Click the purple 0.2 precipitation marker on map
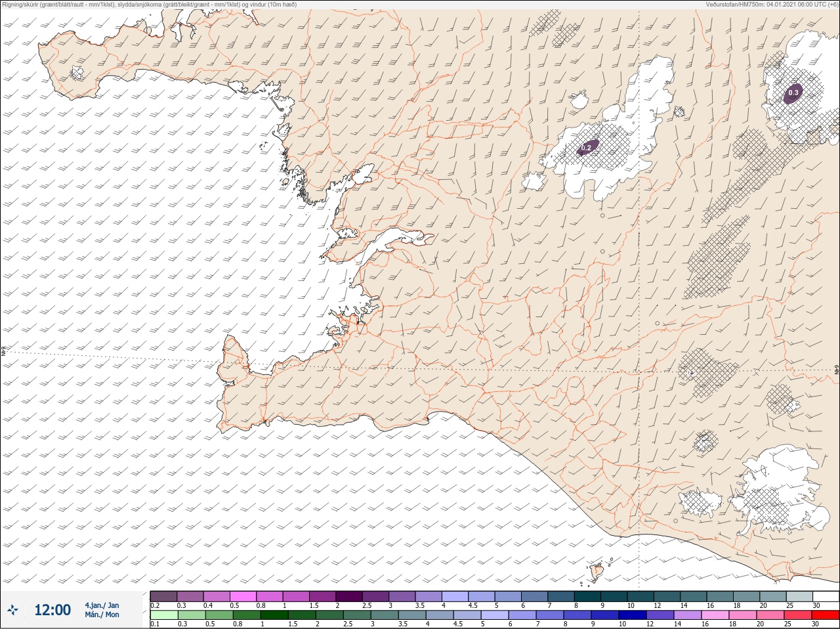840x629 pixels. point(587,148)
